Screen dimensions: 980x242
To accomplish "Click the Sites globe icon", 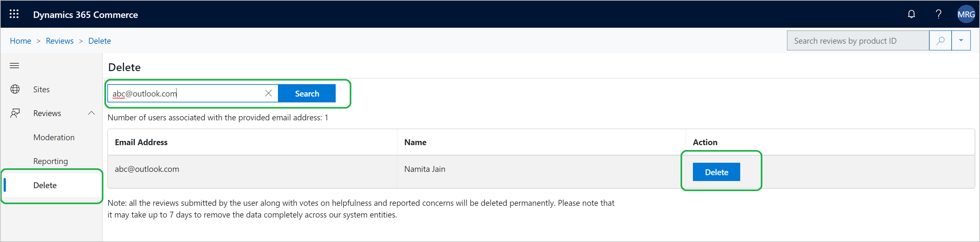I will (x=15, y=89).
